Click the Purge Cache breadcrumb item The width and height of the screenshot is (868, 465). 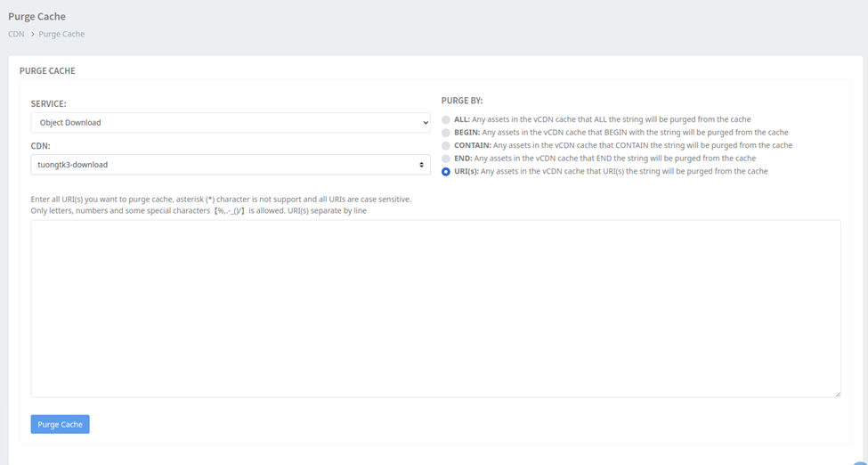[x=61, y=34]
